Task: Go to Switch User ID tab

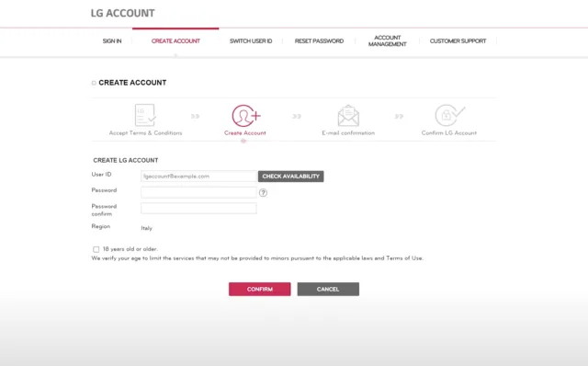Action: (251, 40)
